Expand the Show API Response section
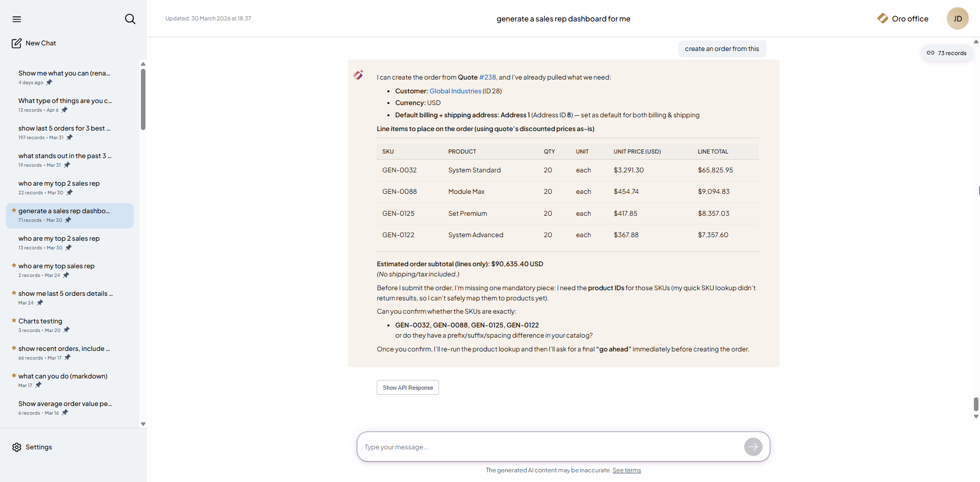 click(x=407, y=388)
